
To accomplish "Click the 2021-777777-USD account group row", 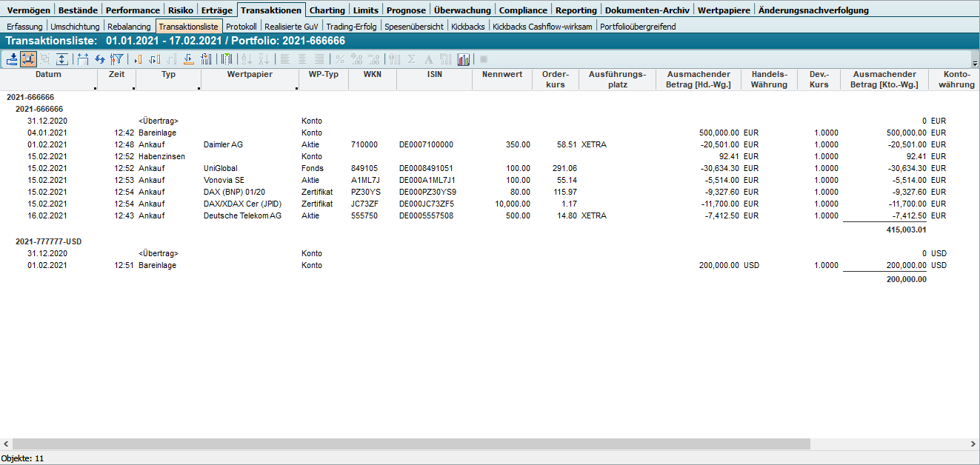I will 48,241.
